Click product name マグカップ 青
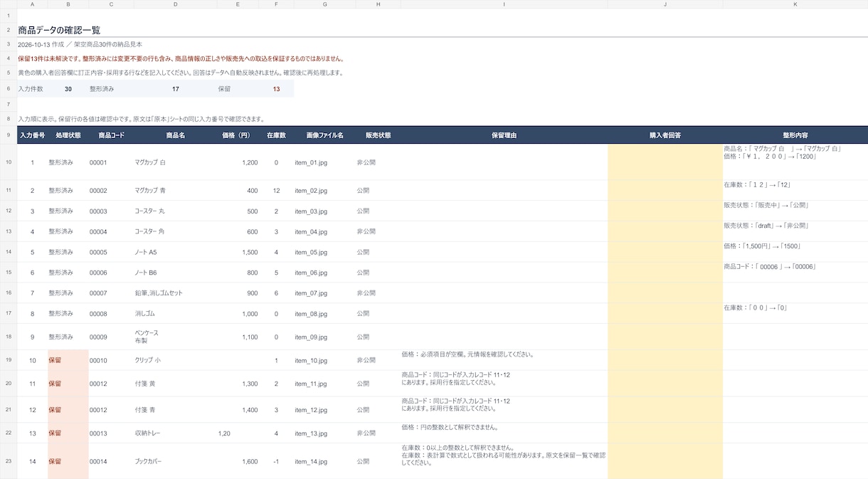This screenshot has height=479, width=868. pyautogui.click(x=150, y=191)
